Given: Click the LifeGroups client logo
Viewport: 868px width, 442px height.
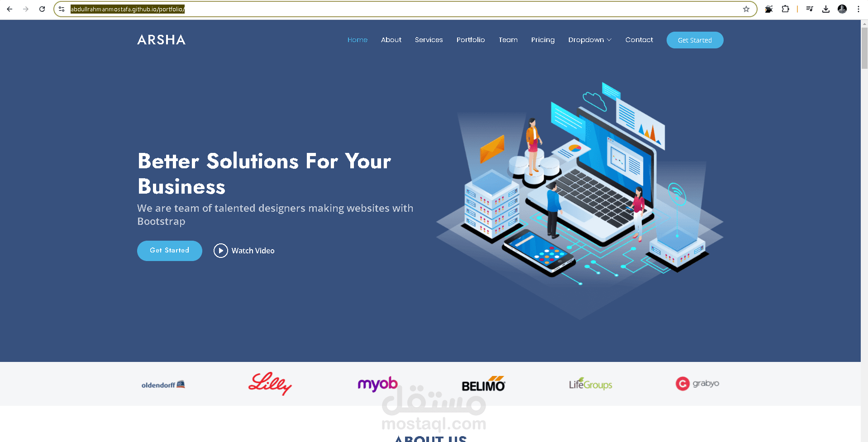Looking at the screenshot, I should click(x=591, y=384).
